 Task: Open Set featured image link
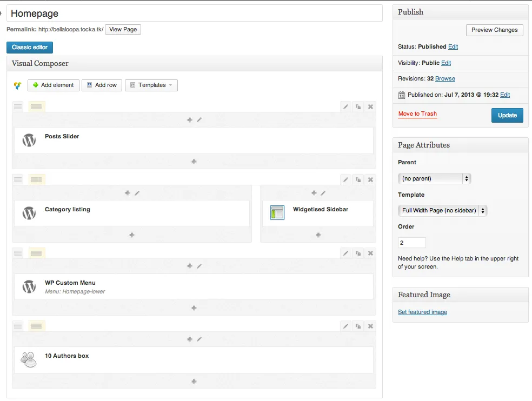point(422,312)
